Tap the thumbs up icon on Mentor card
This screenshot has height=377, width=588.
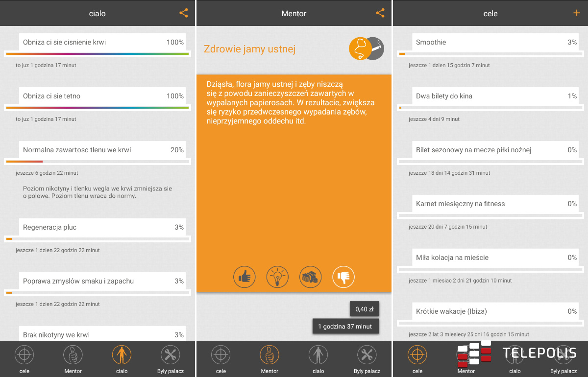pyautogui.click(x=244, y=277)
